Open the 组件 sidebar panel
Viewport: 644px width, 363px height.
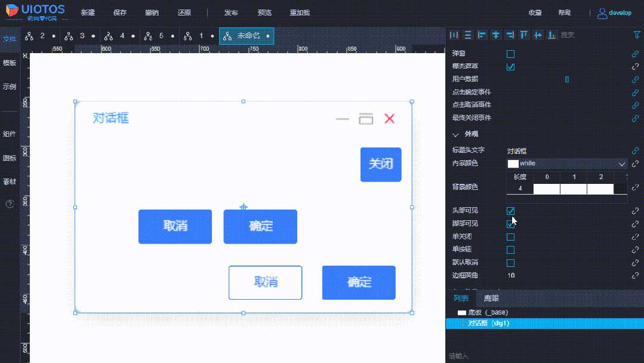pos(10,134)
